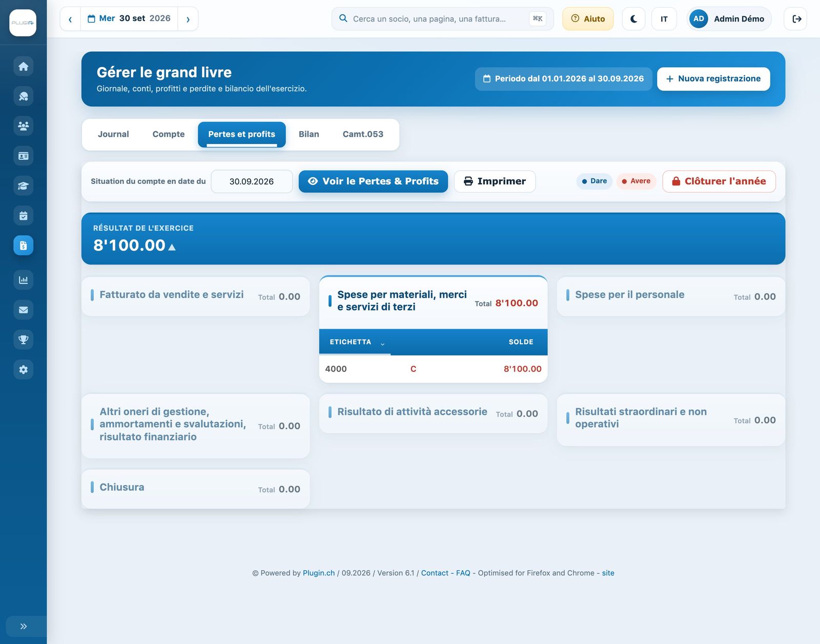Open the settings gear sidebar icon

[x=23, y=369]
